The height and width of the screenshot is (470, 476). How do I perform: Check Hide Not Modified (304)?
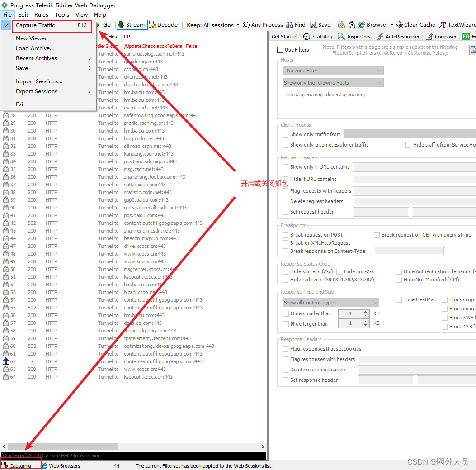pyautogui.click(x=399, y=280)
